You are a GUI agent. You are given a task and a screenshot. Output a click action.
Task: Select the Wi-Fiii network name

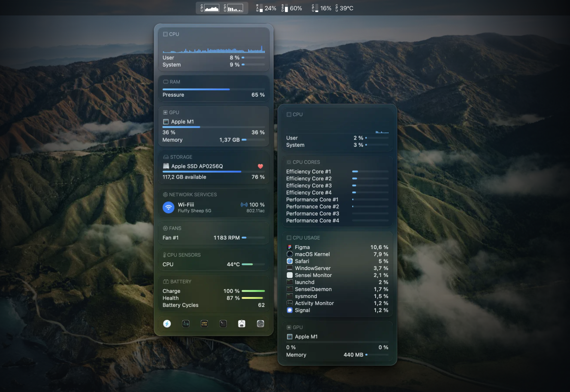[x=186, y=205]
